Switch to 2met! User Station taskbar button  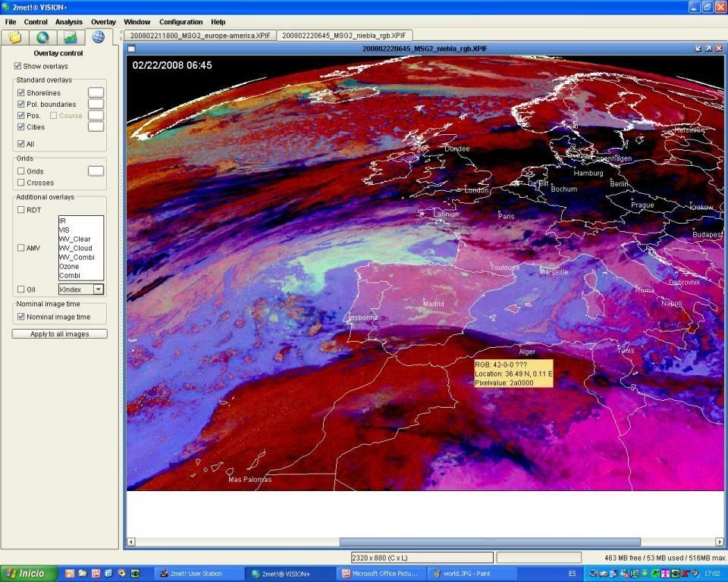[x=197, y=574]
